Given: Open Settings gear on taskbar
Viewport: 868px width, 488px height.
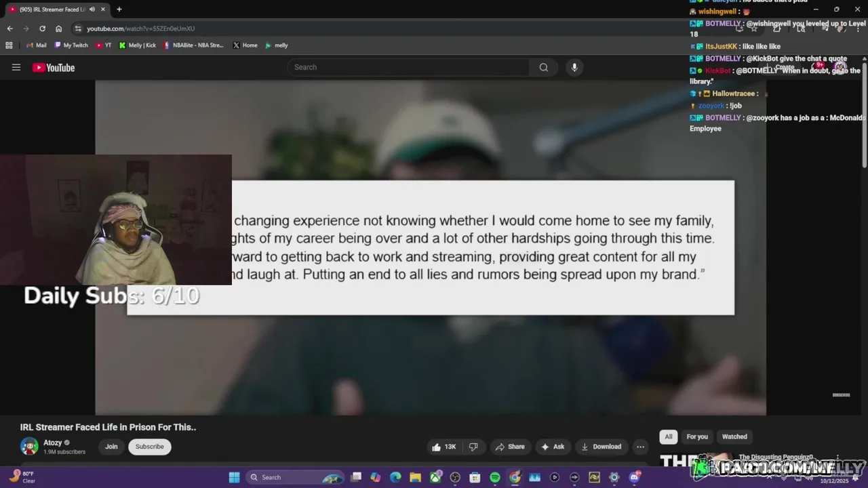Looking at the screenshot, I should (614, 477).
